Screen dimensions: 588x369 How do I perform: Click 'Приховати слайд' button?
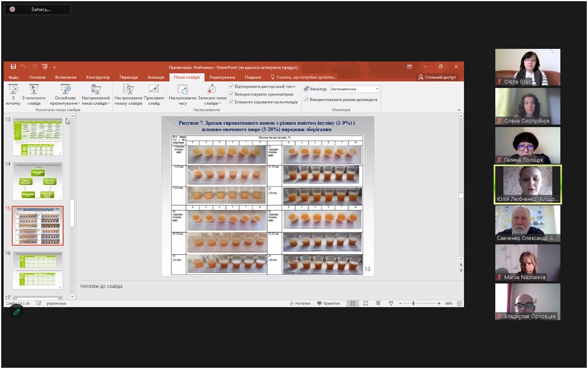tap(154, 95)
